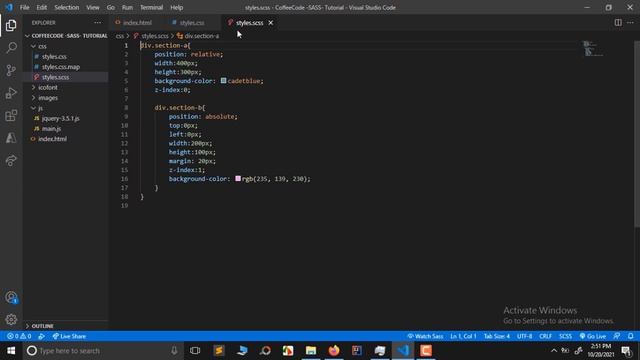The width and height of the screenshot is (640, 360).
Task: Click CRLF end of line selector
Action: tap(545, 336)
